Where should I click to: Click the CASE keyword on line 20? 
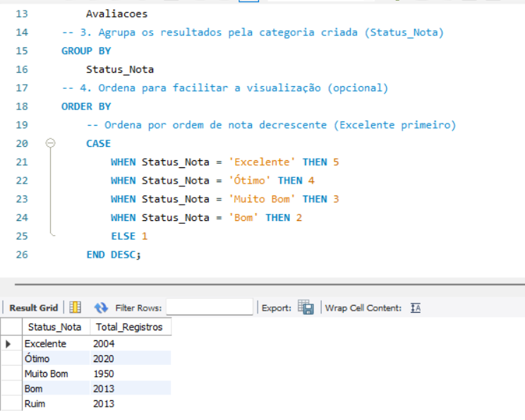point(99,143)
